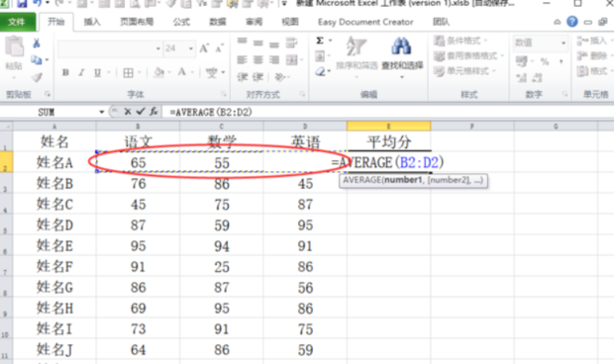The width and height of the screenshot is (614, 364).
Task: Click the 条件格式 button
Action: point(460,41)
